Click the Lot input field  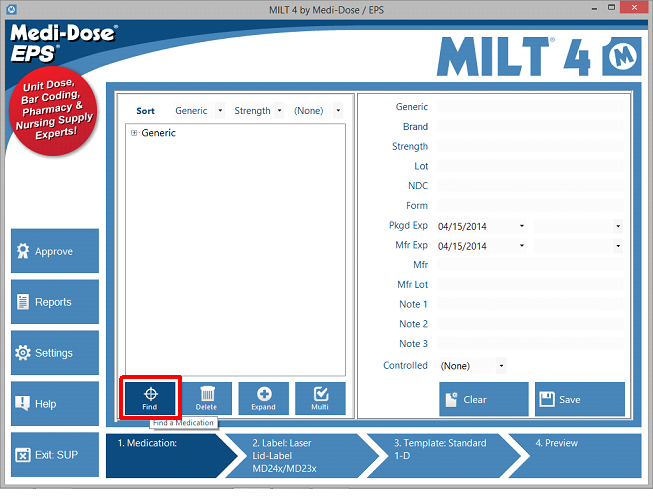coord(530,166)
